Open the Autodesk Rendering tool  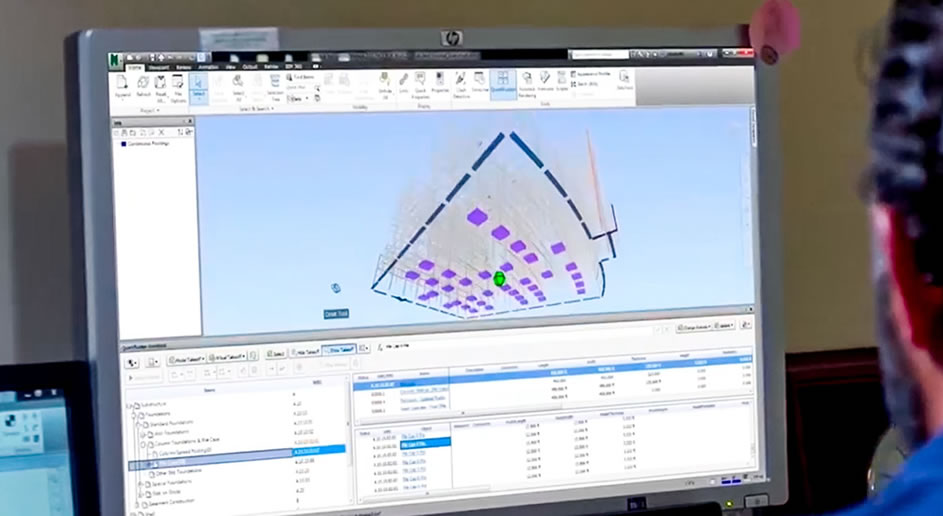coord(527,84)
